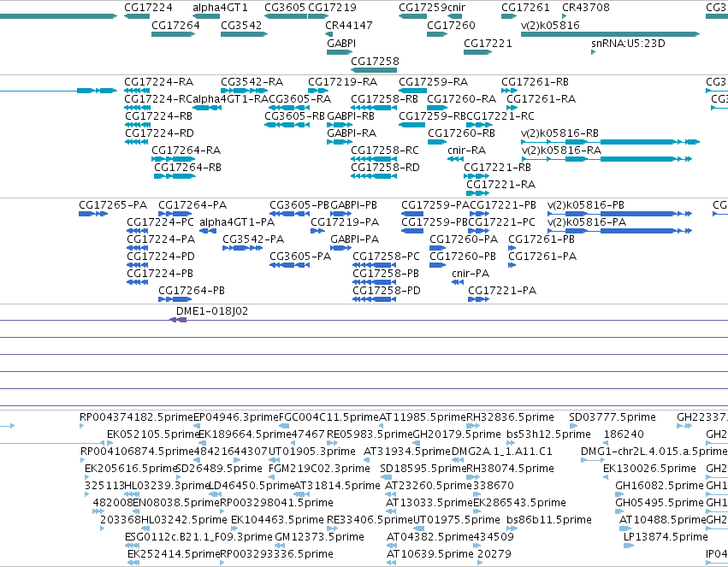Select the CG17258 gene bar
Viewport: 728px width, 567px height.
click(374, 70)
